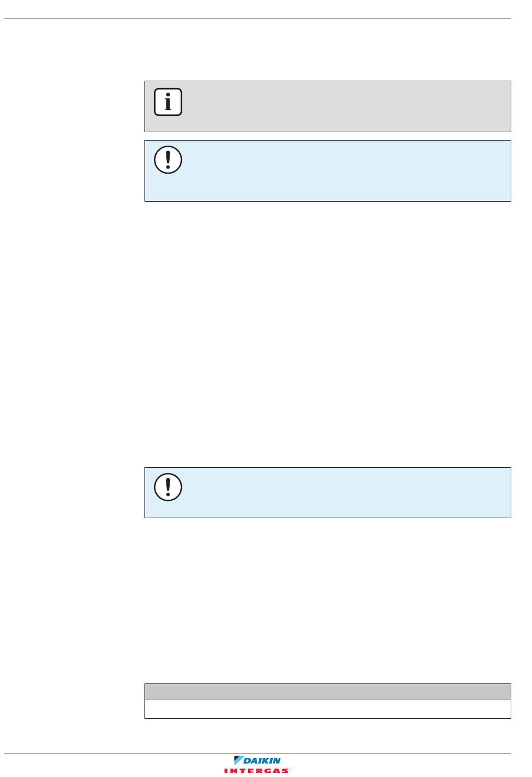Click the top horizontal header rule
The width and height of the screenshot is (532, 777).
click(258, 18)
